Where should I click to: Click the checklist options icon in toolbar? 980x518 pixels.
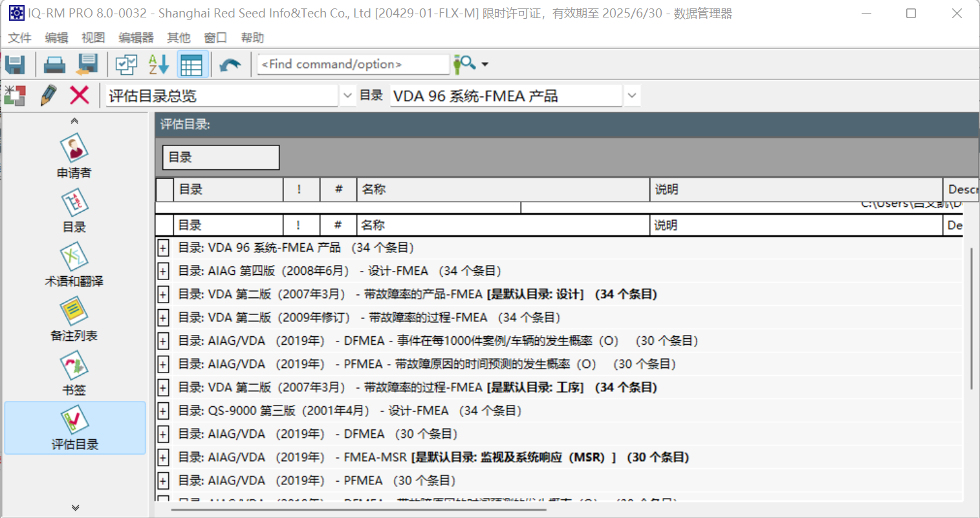pyautogui.click(x=126, y=64)
